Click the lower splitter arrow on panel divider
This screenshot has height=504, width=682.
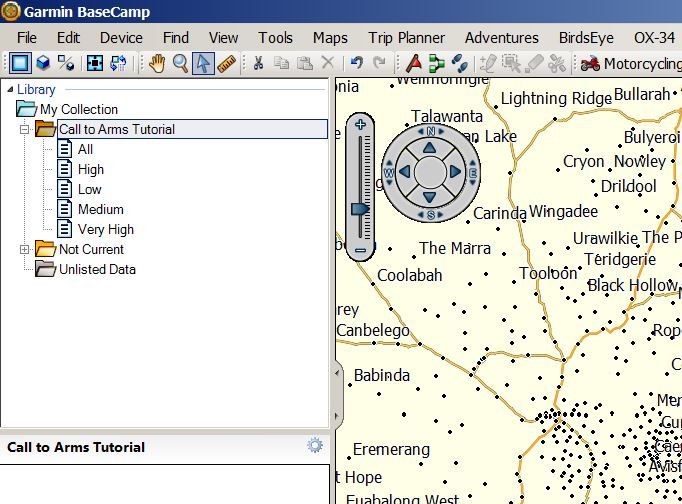(337, 416)
